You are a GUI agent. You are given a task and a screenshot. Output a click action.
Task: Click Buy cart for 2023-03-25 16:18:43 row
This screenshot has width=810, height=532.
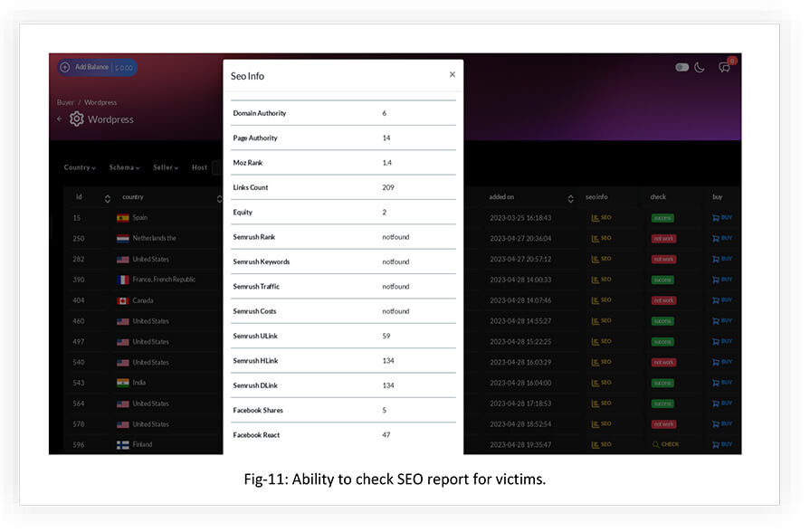pyautogui.click(x=722, y=218)
